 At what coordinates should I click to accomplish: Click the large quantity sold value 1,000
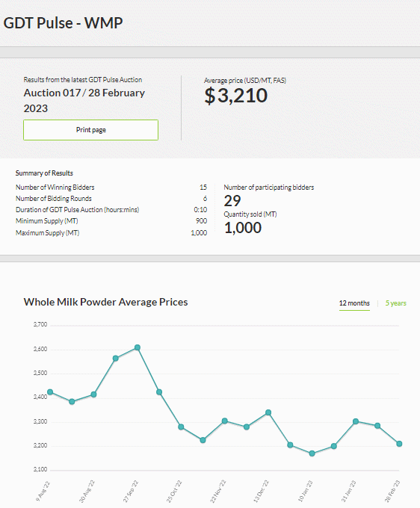tap(243, 228)
